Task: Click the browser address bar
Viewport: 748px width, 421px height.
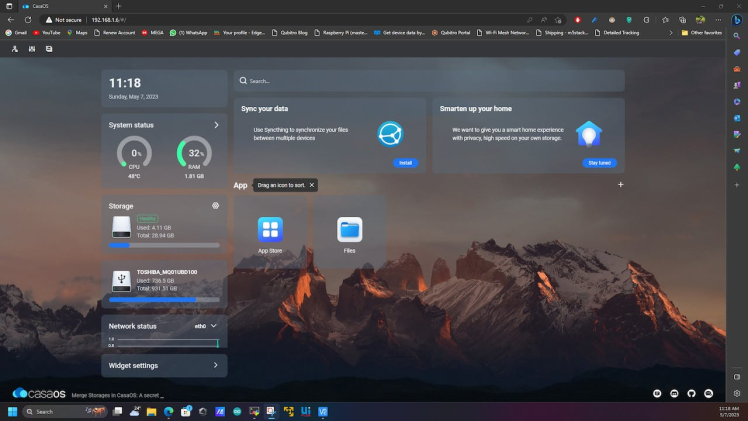Action: [x=305, y=20]
